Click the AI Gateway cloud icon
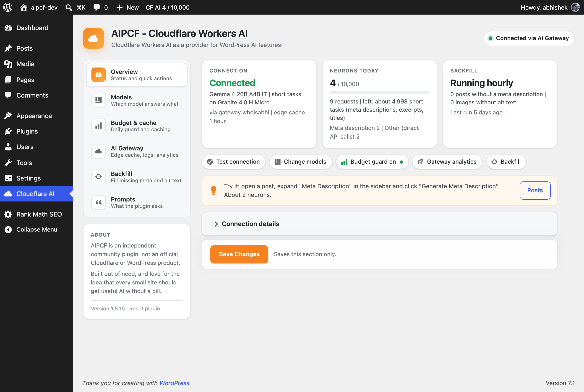 click(x=98, y=151)
